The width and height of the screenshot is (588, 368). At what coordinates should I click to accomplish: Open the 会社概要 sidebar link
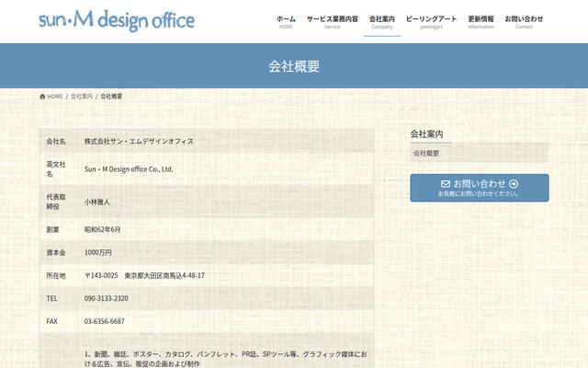(480, 154)
